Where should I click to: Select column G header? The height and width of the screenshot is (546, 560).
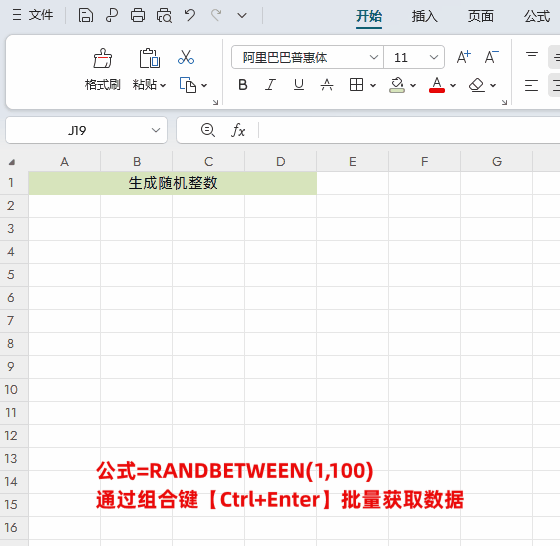497,162
